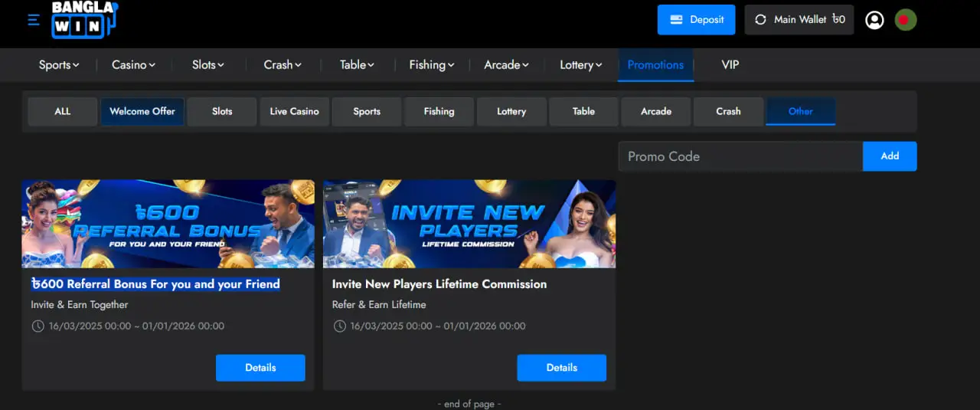The height and width of the screenshot is (410, 980).
Task: Click the Deposit button
Action: tap(696, 20)
